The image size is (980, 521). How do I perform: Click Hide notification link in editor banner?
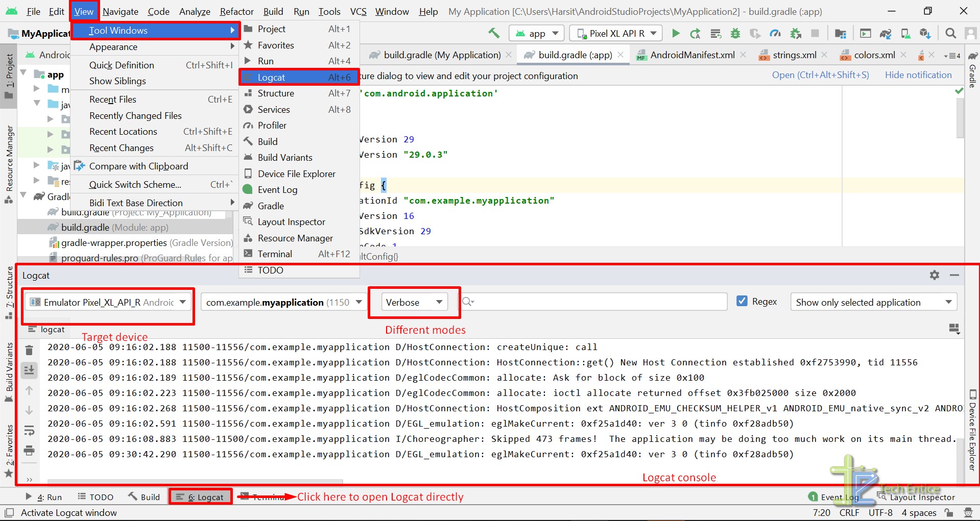pyautogui.click(x=918, y=75)
